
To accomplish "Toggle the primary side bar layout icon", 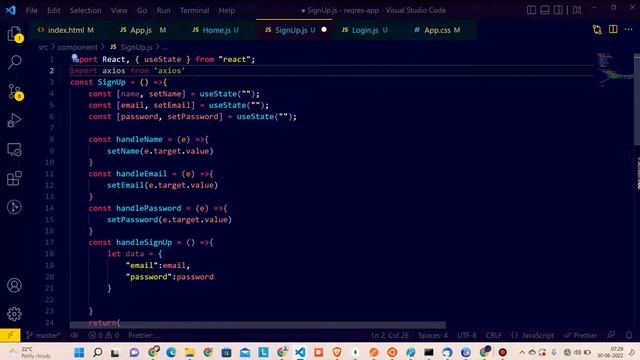I will [x=531, y=10].
